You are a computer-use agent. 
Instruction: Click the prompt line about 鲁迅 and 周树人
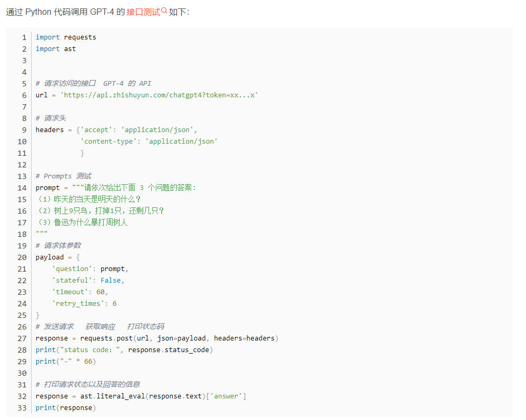[x=82, y=223]
